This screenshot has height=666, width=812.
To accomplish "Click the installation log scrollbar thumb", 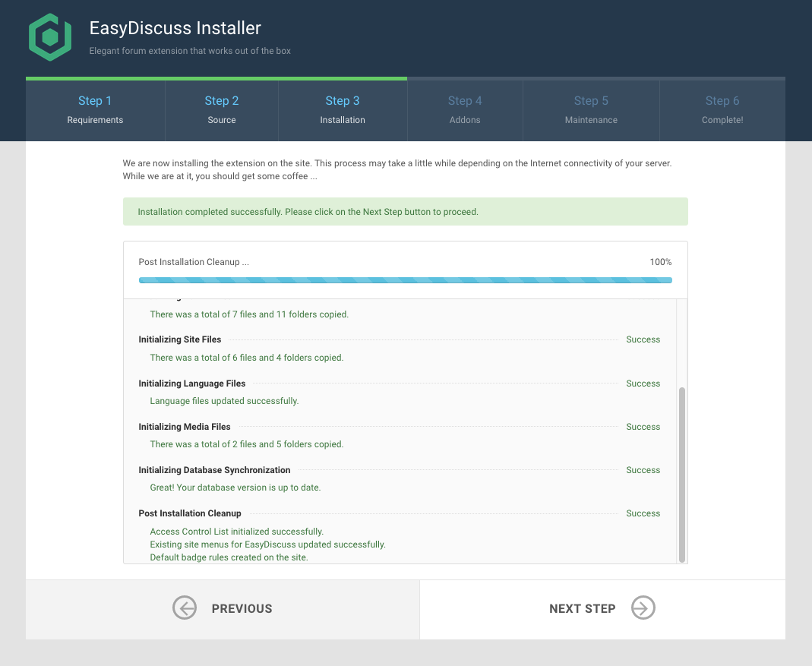I will coord(682,475).
